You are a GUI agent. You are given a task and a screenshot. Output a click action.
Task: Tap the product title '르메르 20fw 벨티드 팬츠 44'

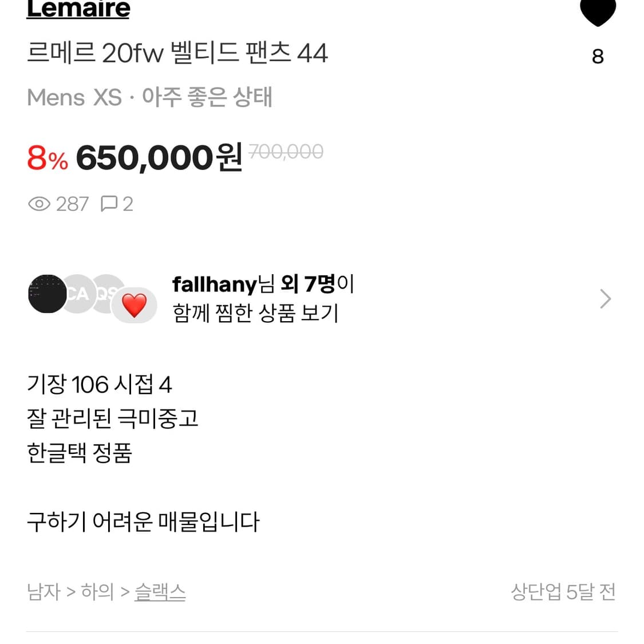point(177,53)
